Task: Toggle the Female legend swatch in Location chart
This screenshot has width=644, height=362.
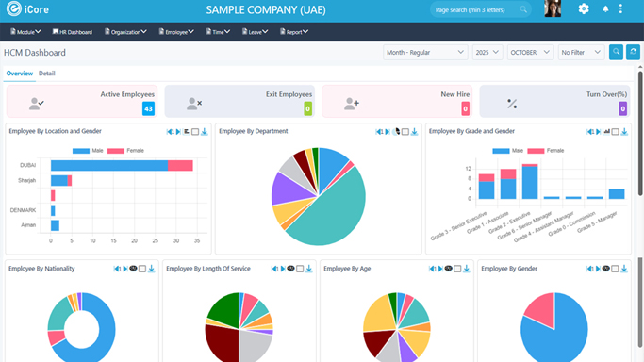Action: tap(116, 151)
